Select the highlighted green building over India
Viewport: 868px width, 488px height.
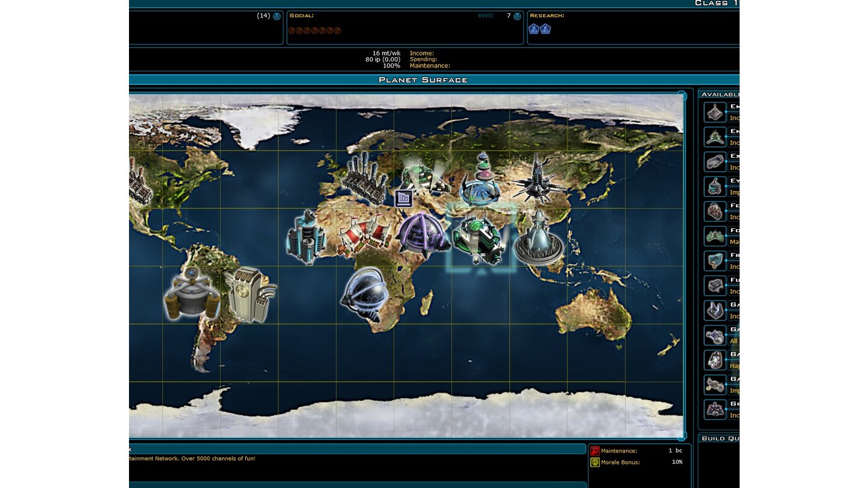point(480,240)
